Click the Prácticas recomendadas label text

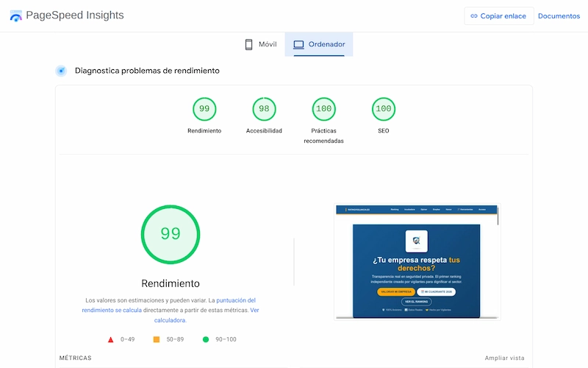point(323,135)
